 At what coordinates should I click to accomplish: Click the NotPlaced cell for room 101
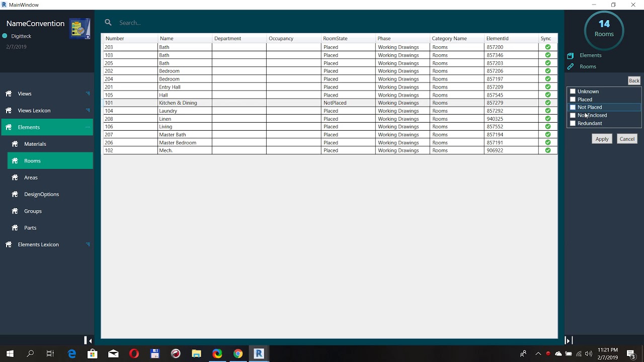[x=348, y=103]
